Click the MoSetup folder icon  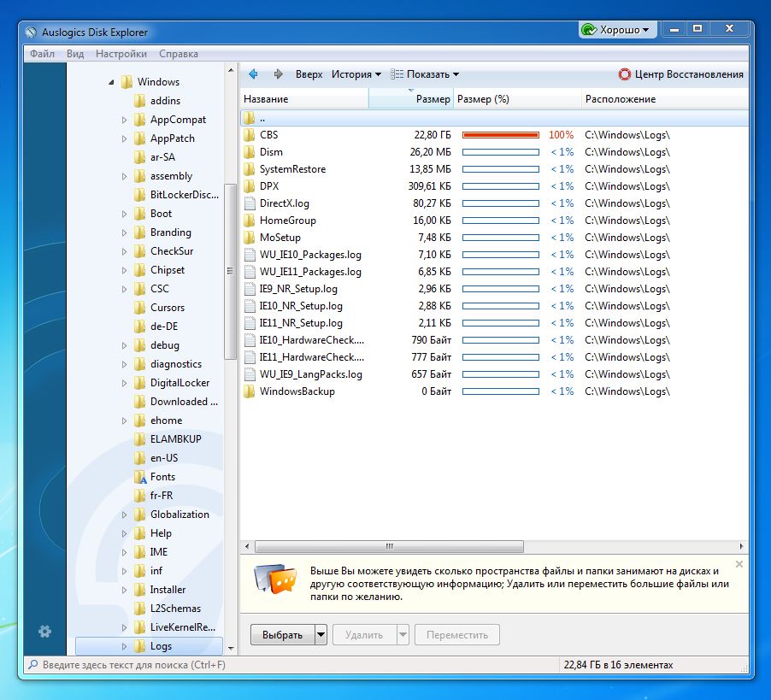click(x=250, y=238)
